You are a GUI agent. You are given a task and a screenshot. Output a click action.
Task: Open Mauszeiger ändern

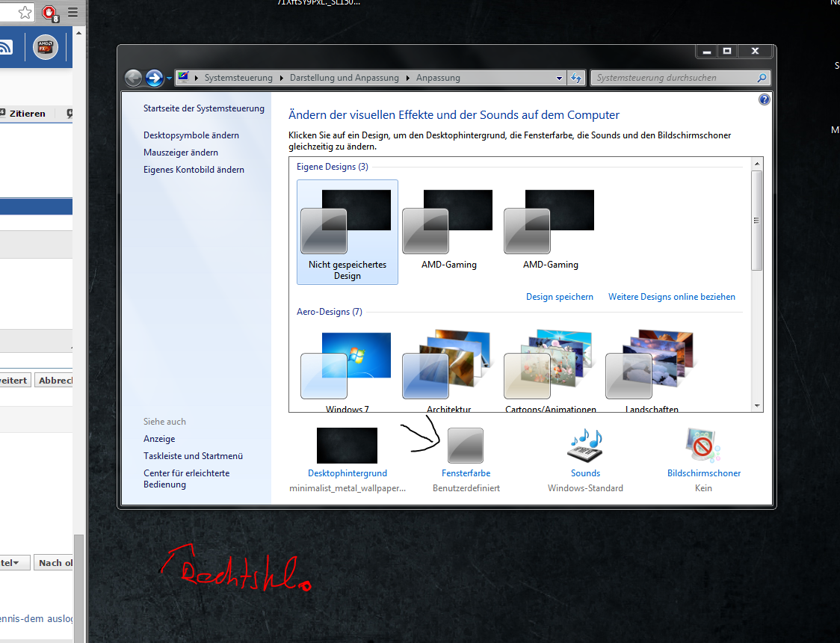click(x=181, y=153)
